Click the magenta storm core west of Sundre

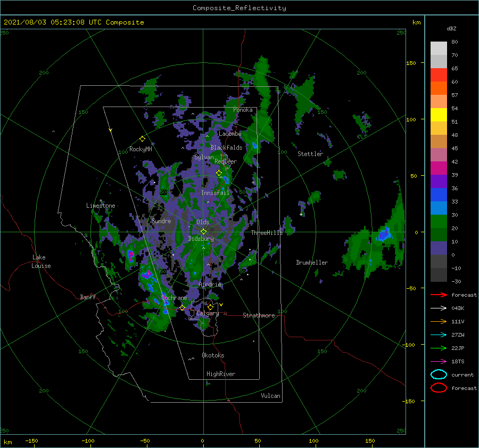(x=131, y=255)
